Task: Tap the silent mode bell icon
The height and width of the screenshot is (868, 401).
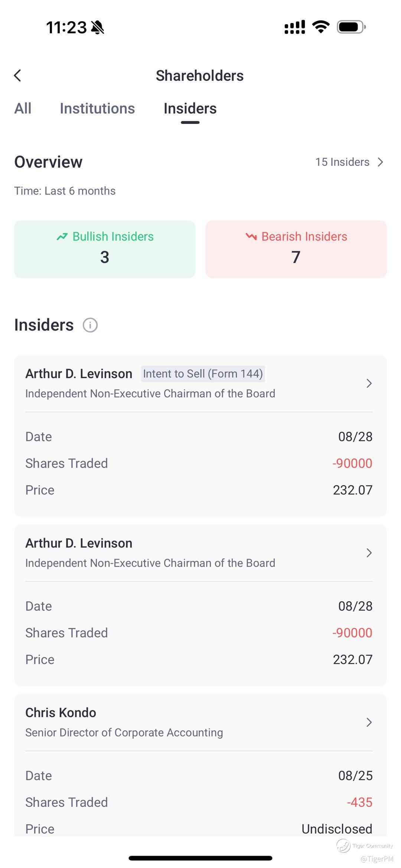Action: pyautogui.click(x=98, y=27)
